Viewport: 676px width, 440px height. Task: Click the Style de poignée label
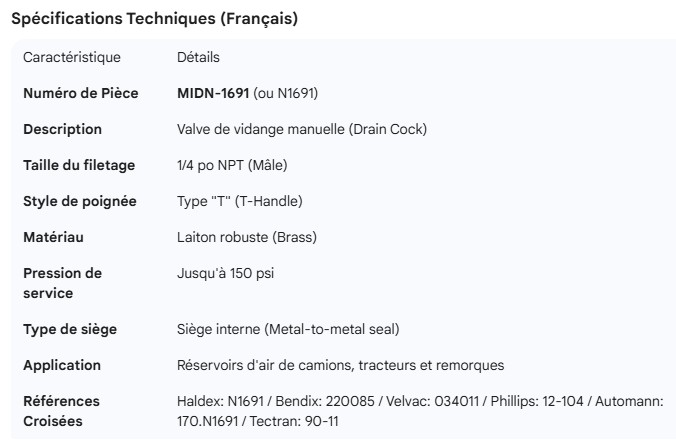79,201
